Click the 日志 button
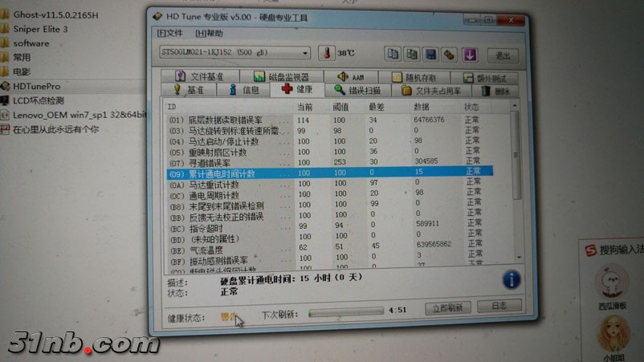The width and height of the screenshot is (644, 362). (x=498, y=306)
